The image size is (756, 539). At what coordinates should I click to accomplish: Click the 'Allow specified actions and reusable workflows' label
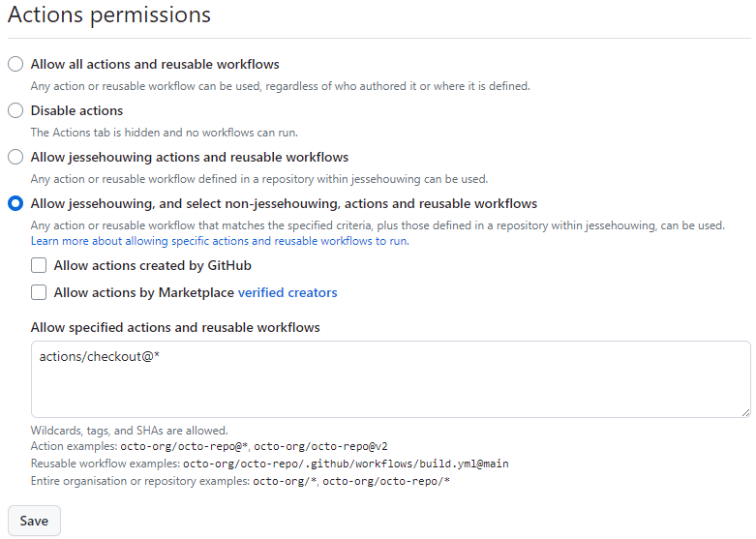coord(175,327)
